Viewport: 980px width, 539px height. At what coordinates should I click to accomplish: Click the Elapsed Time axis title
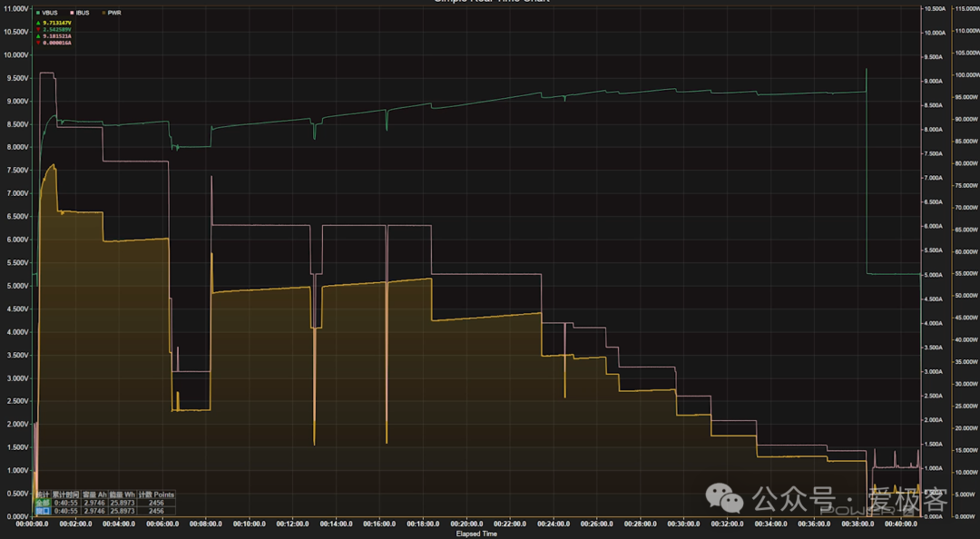pos(477,534)
